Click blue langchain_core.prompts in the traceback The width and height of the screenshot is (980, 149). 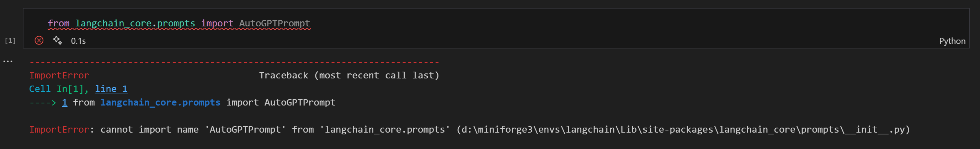tap(160, 103)
